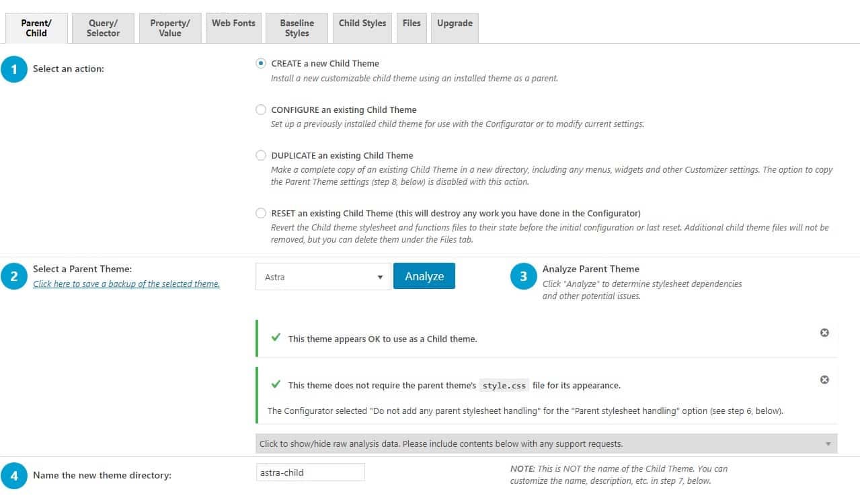Click the Analyze button
The height and width of the screenshot is (504, 860).
tap(424, 276)
